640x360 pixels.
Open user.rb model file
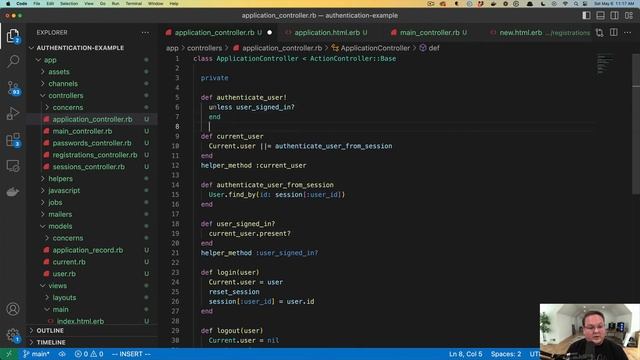(x=64, y=273)
